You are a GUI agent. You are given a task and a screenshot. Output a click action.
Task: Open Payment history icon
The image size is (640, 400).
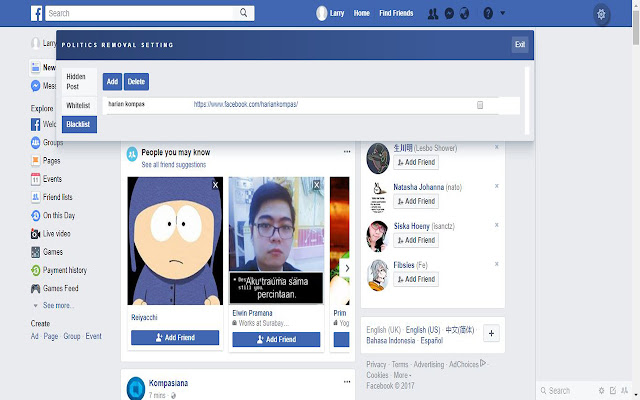(x=36, y=270)
